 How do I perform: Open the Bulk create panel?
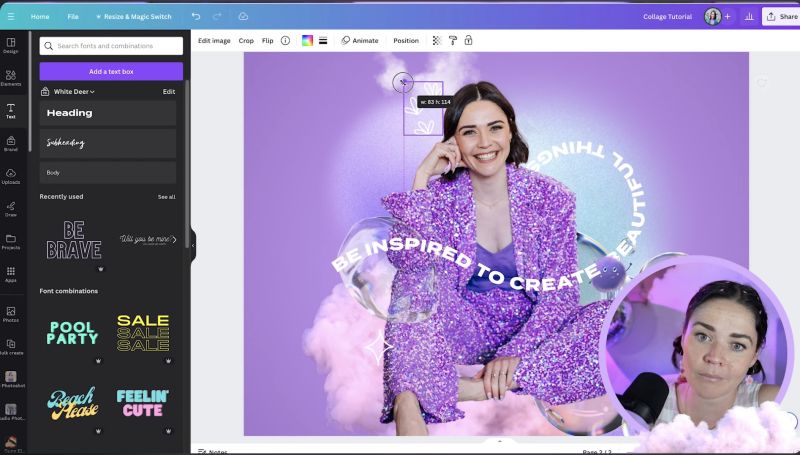11,346
